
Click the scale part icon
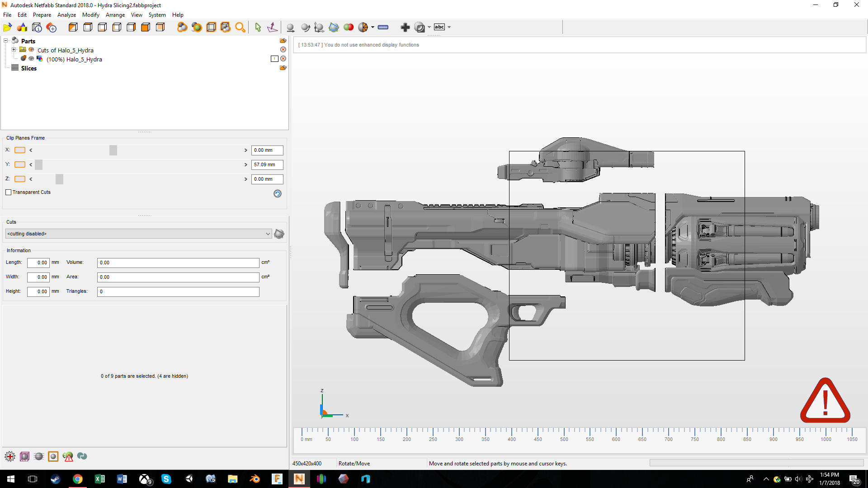[x=319, y=28]
